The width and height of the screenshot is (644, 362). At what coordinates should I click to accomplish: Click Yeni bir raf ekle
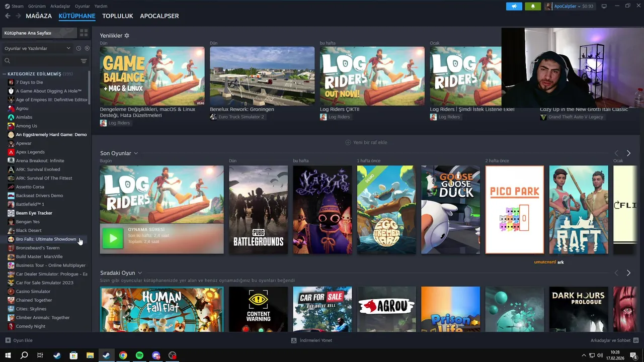click(366, 142)
